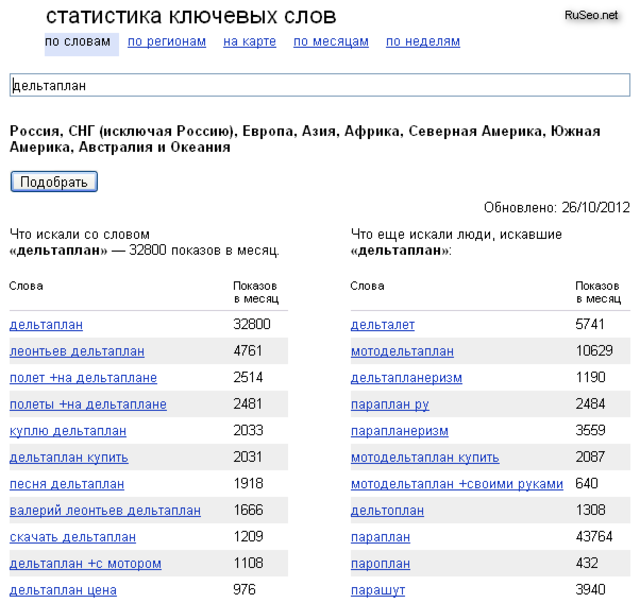
Task: Open the 'дельтоплан' link
Action: coord(387,510)
